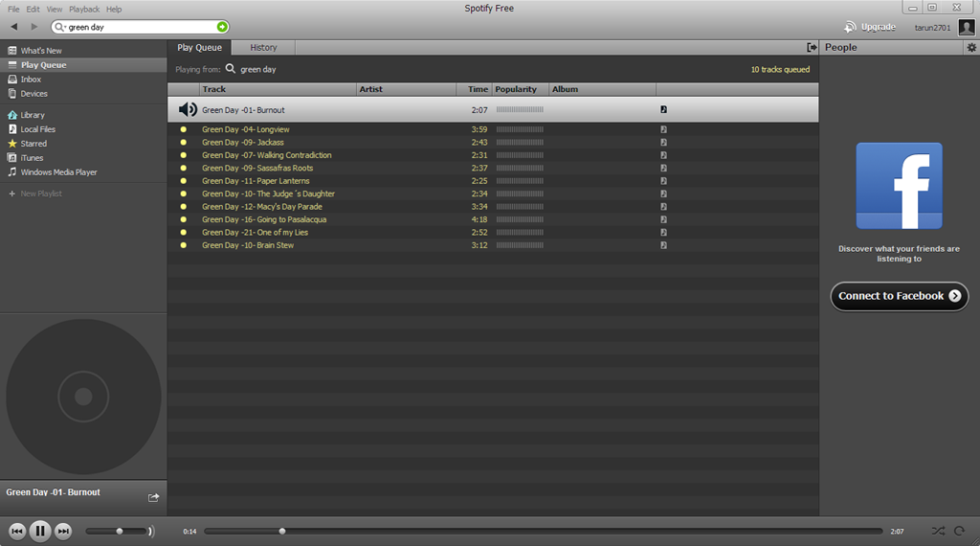Toggle shuffle mode
This screenshot has height=546, width=980.
pos(938,531)
